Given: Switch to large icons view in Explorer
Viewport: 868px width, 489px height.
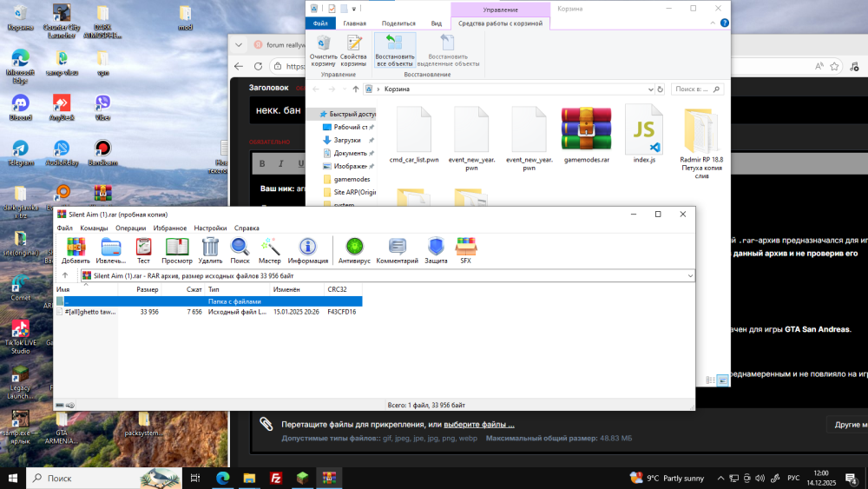Looking at the screenshot, I should pyautogui.click(x=722, y=380).
